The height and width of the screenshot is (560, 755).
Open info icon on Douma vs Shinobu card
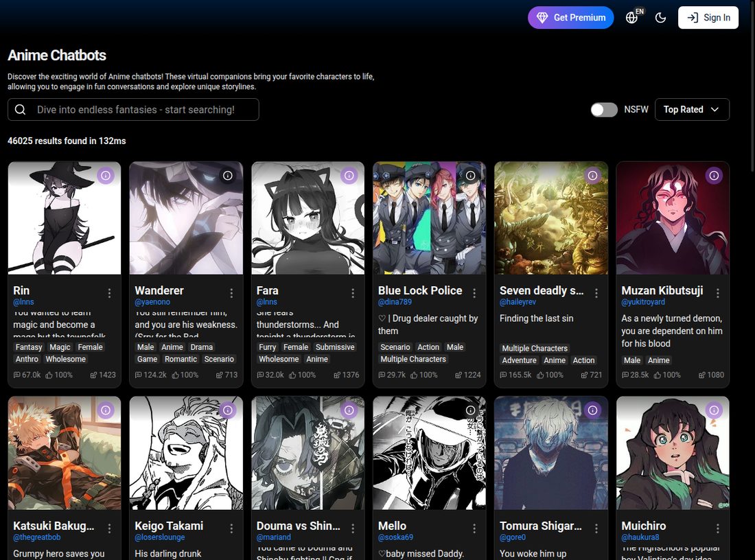pyautogui.click(x=349, y=410)
